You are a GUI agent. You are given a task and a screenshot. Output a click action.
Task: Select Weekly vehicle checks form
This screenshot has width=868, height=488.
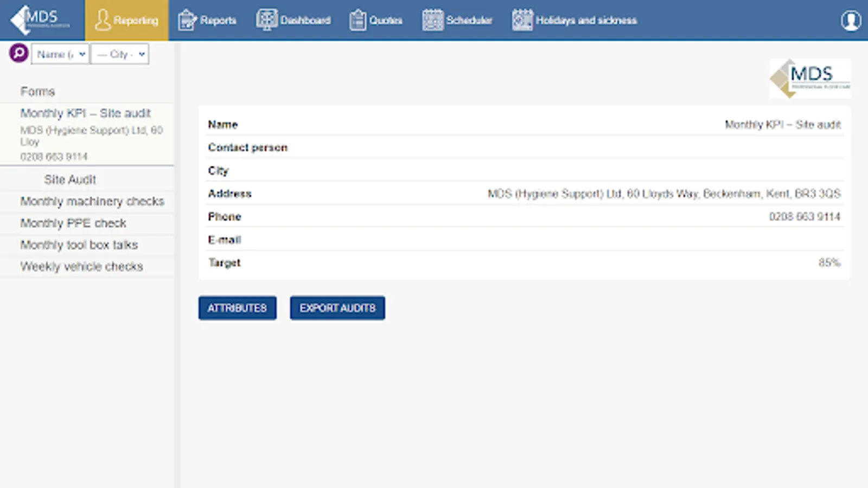87,267
